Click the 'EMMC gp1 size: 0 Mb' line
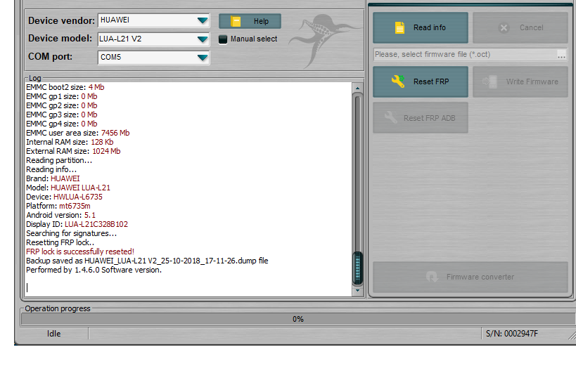 click(x=62, y=96)
